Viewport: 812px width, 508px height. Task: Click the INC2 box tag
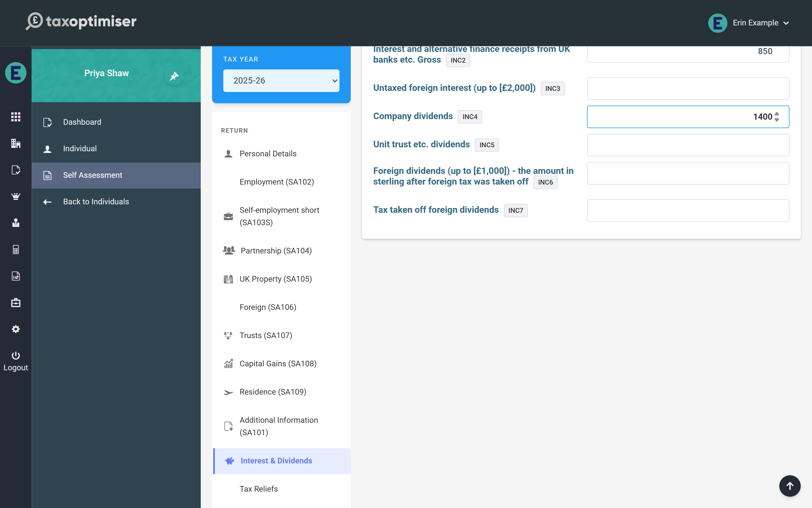click(x=458, y=60)
